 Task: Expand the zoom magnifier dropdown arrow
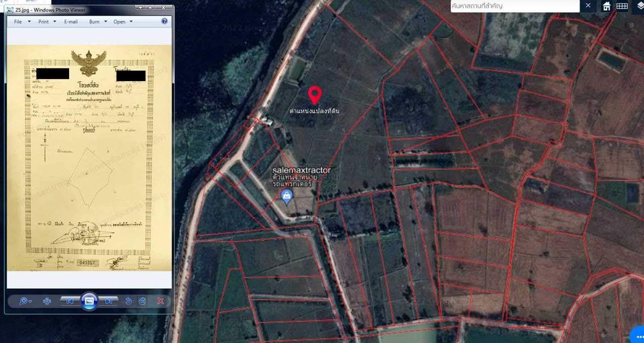pyautogui.click(x=30, y=302)
